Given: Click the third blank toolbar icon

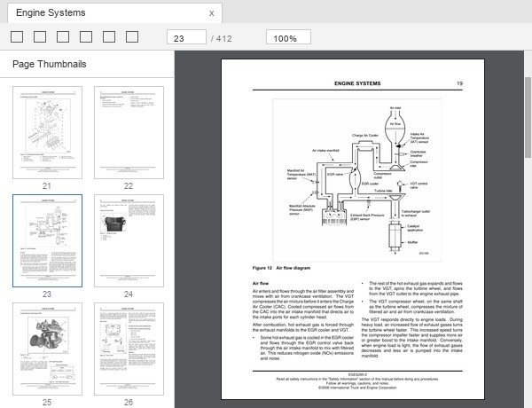Looking at the screenshot, I should (x=63, y=37).
